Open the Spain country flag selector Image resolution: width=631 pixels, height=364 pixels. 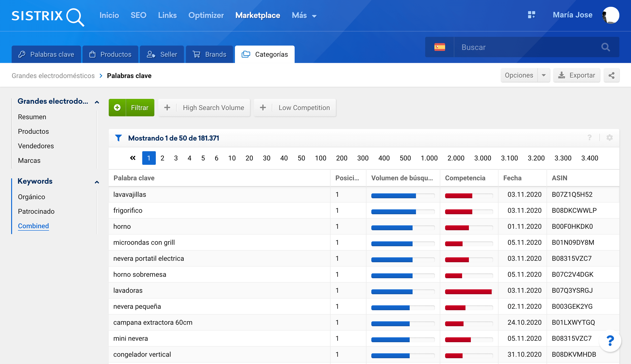(440, 47)
